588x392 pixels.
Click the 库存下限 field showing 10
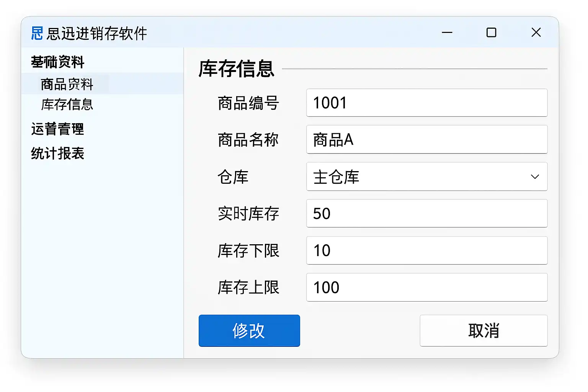click(x=426, y=250)
